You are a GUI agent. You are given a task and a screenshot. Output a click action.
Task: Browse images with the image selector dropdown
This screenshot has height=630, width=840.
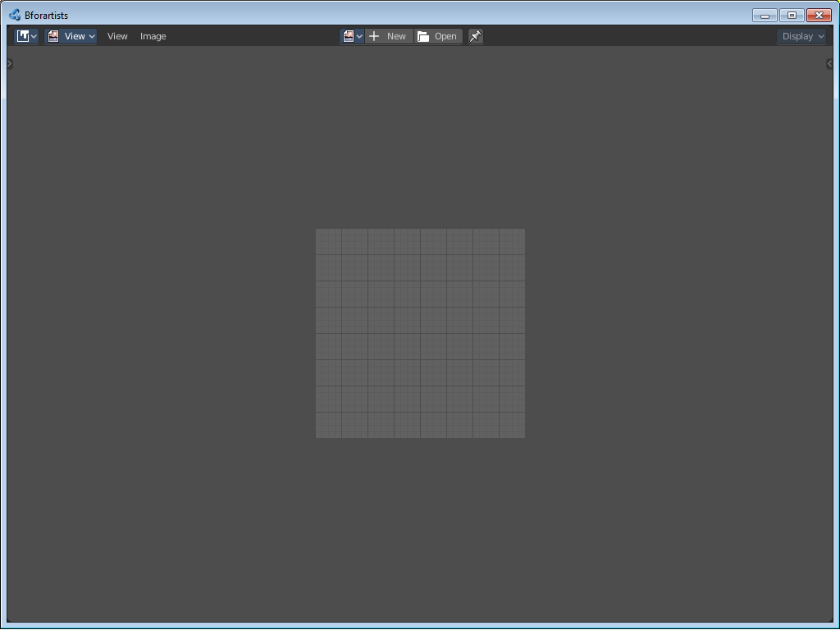tap(352, 36)
